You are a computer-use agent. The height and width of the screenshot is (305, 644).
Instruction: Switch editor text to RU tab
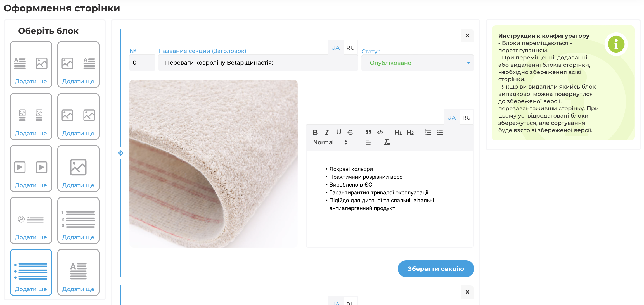click(466, 117)
